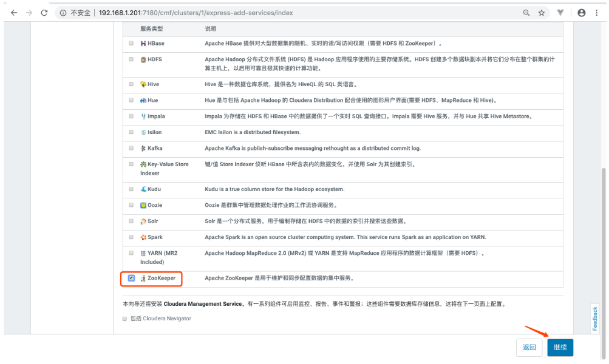The image size is (609, 364).
Task: Click the browser forward arrow
Action: point(29,13)
